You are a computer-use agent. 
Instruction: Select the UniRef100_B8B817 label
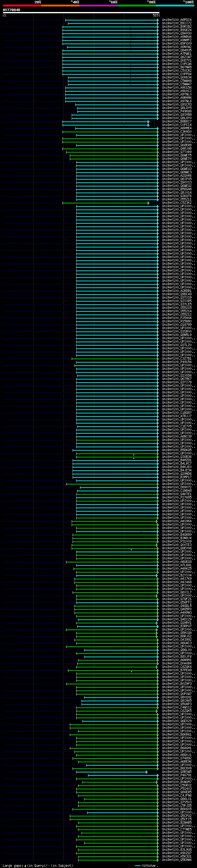[176, 121]
